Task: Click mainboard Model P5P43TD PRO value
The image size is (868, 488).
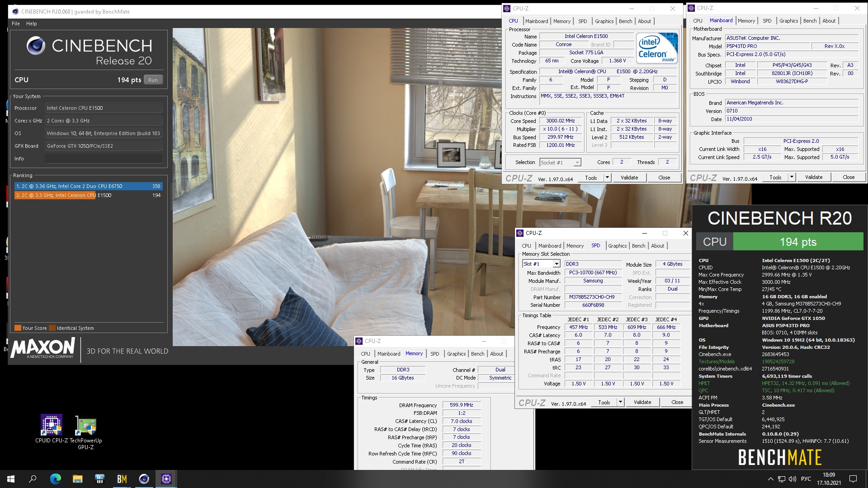Action: point(767,46)
